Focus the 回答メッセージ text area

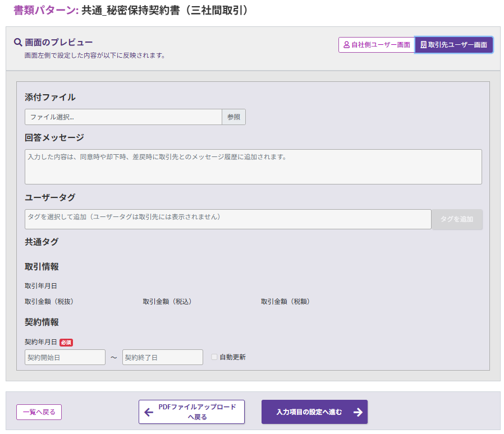pos(253,167)
